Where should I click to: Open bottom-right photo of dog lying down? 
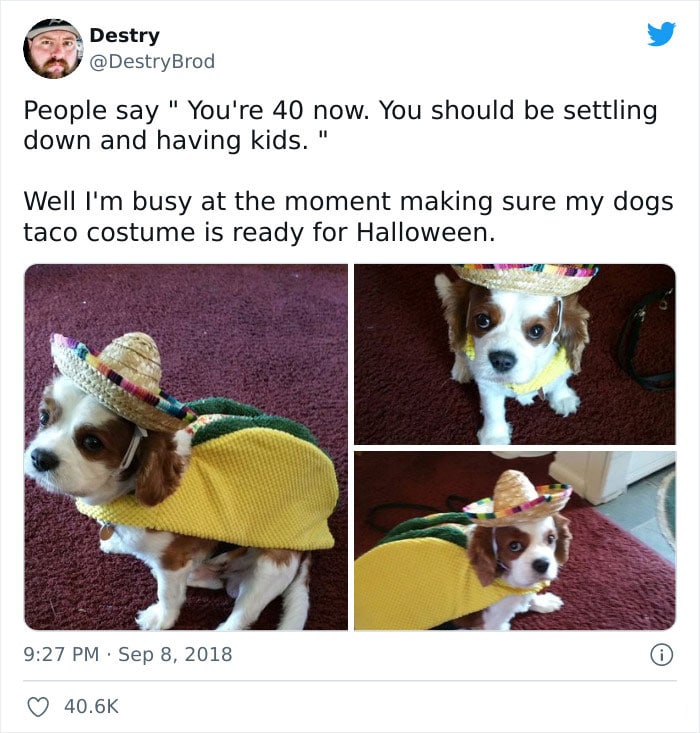point(515,541)
